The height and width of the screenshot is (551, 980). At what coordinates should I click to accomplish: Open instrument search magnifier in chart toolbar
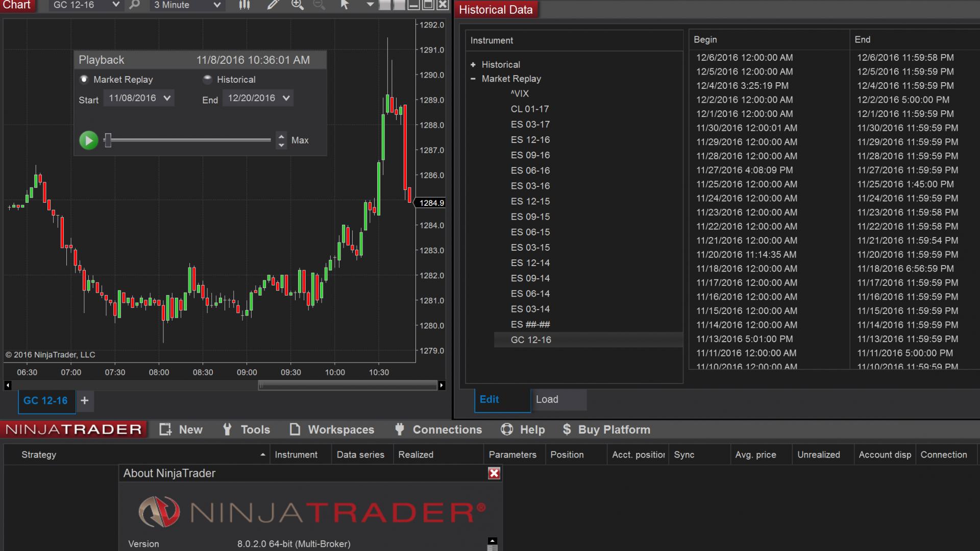(134, 5)
